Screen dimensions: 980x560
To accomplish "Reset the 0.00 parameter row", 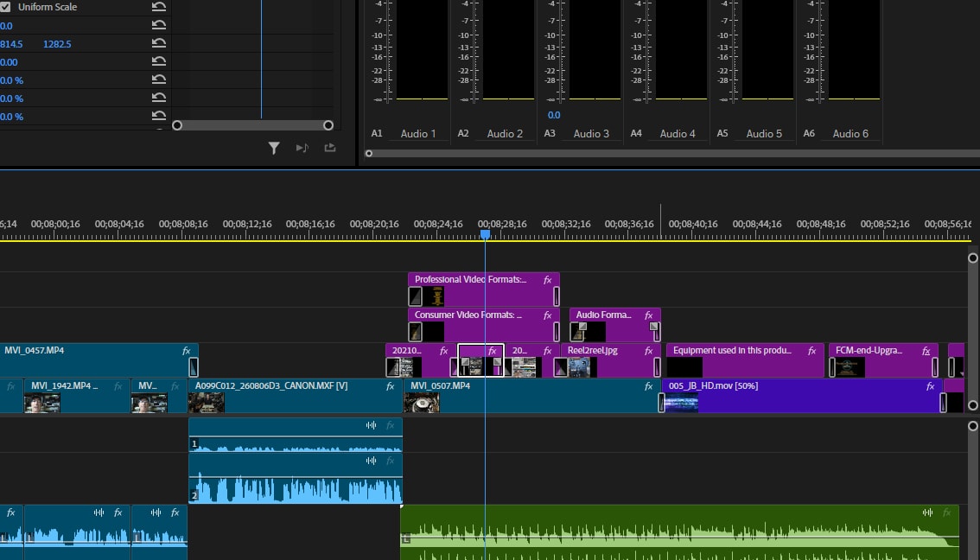I will coord(159,61).
